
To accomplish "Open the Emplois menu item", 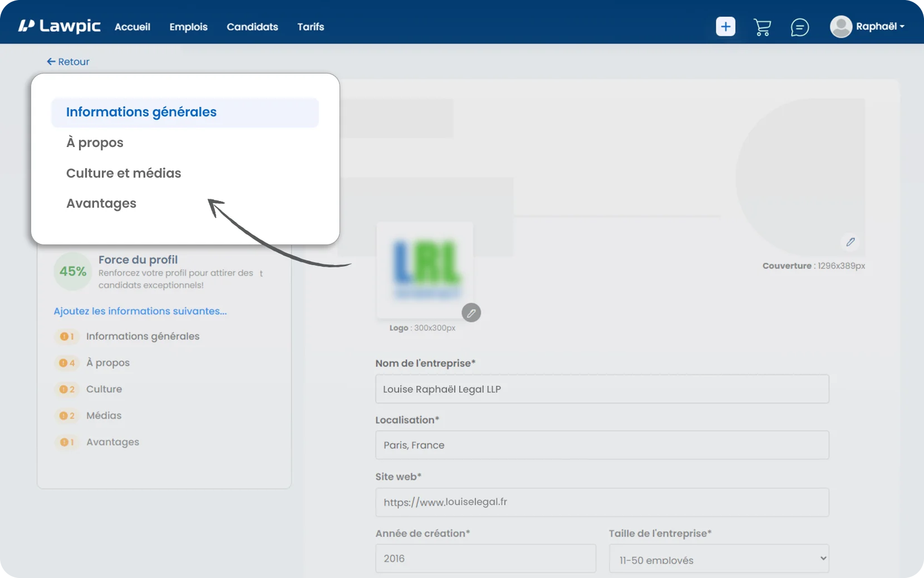I will coord(188,27).
